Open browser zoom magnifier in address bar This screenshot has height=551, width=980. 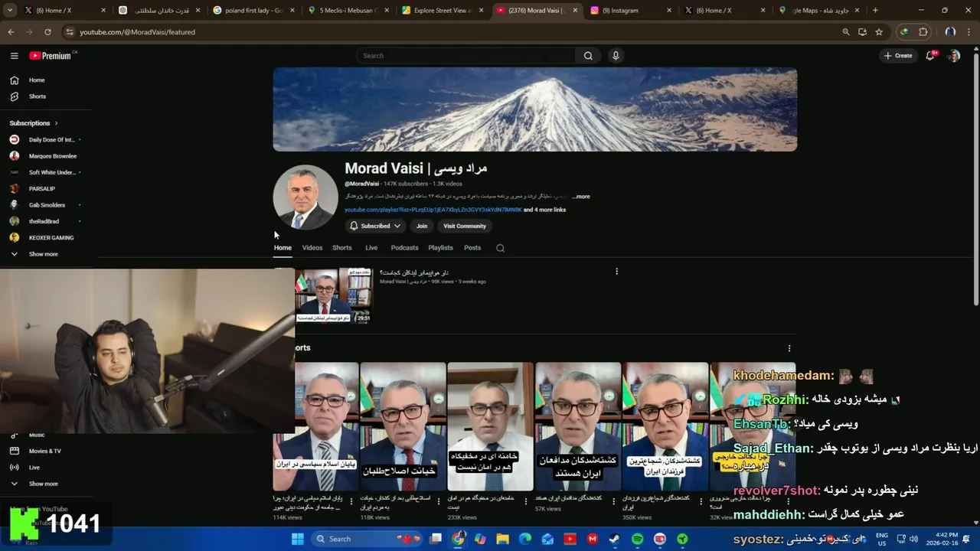click(x=845, y=32)
